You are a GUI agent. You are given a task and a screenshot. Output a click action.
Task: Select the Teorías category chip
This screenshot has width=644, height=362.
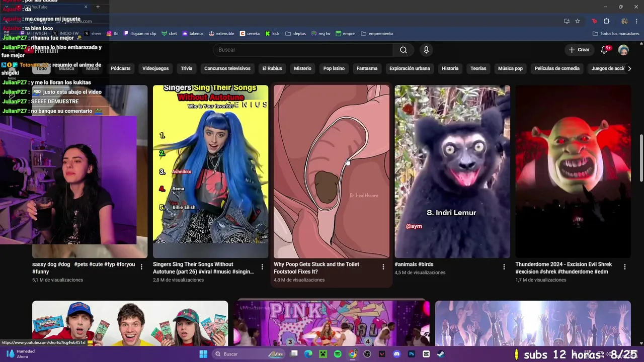click(x=478, y=68)
